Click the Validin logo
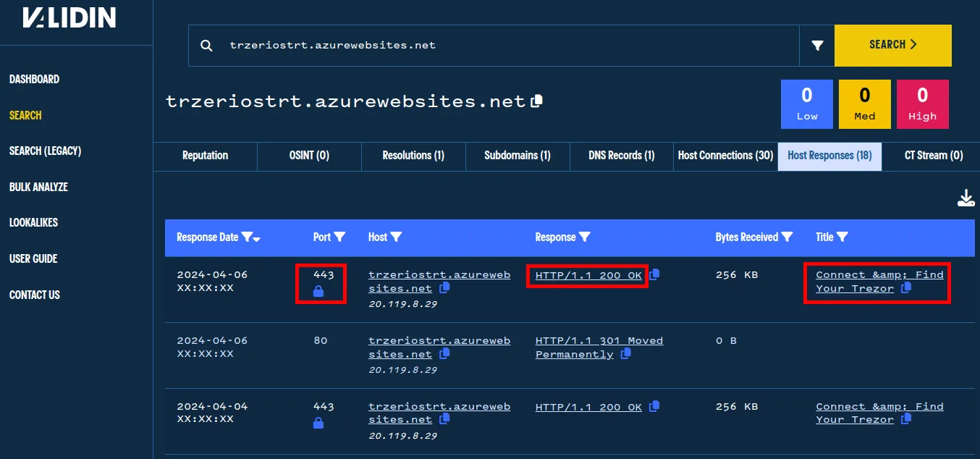The image size is (980, 459). tap(69, 19)
